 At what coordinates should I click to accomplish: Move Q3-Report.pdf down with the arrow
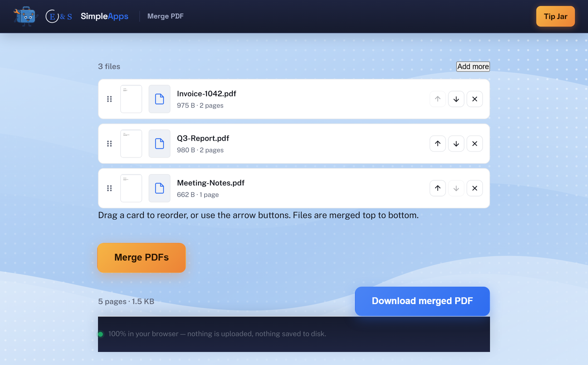click(x=456, y=144)
